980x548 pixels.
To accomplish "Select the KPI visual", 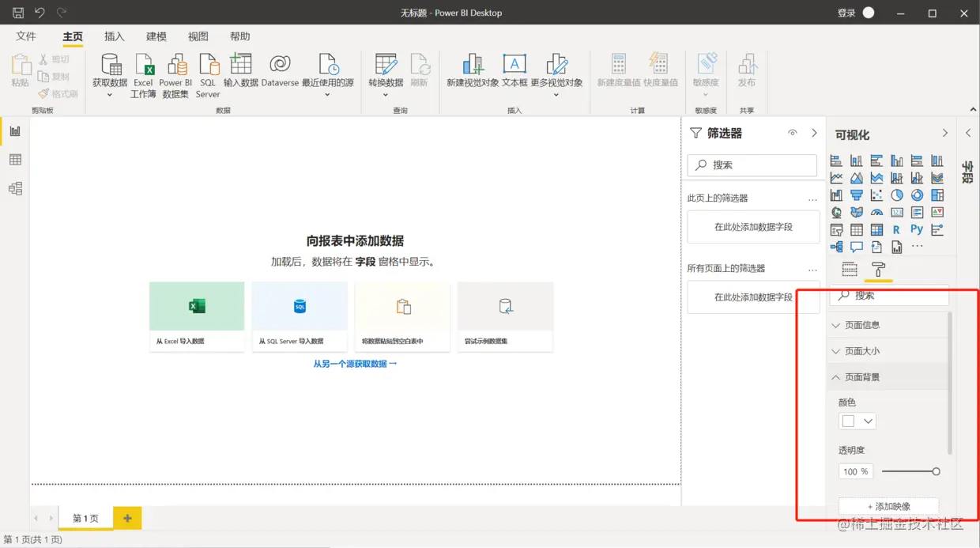I will (937, 213).
